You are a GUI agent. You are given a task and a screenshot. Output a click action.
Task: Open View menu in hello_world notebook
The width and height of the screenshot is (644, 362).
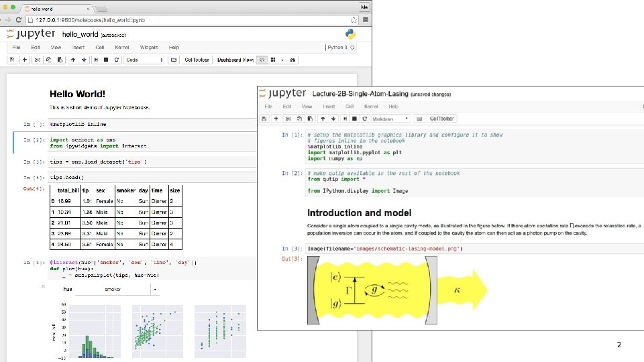[56, 47]
